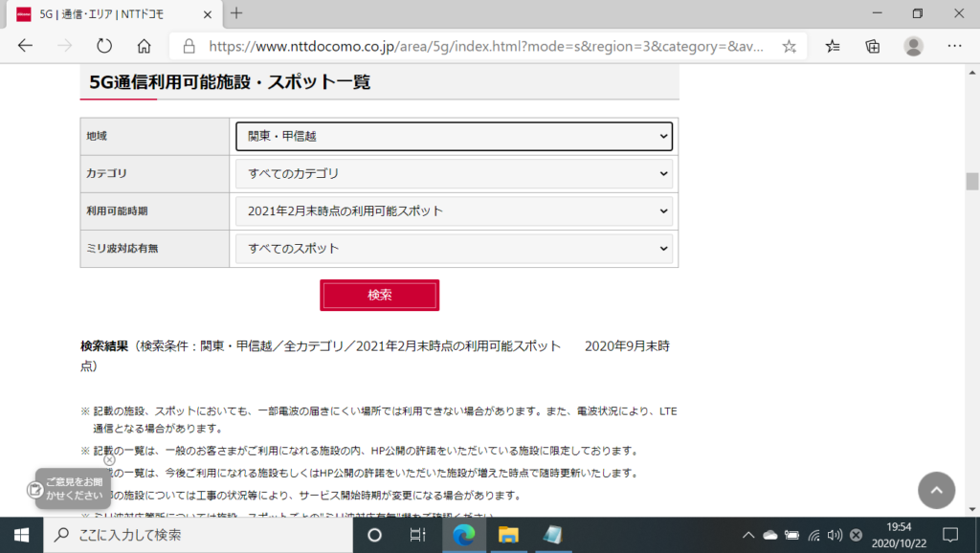Click the taskbar search box ここに入力して検索
This screenshot has width=980, height=553.
pyautogui.click(x=198, y=535)
